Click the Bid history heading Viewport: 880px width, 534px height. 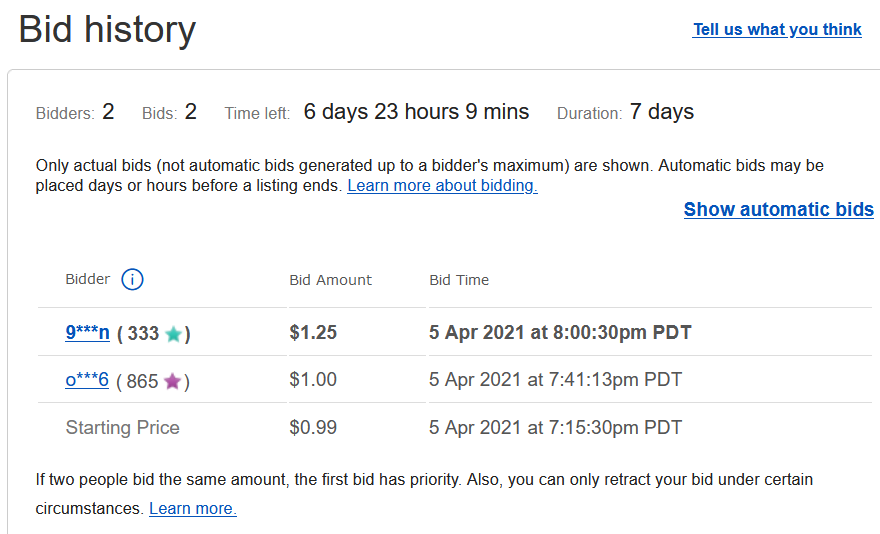[107, 30]
